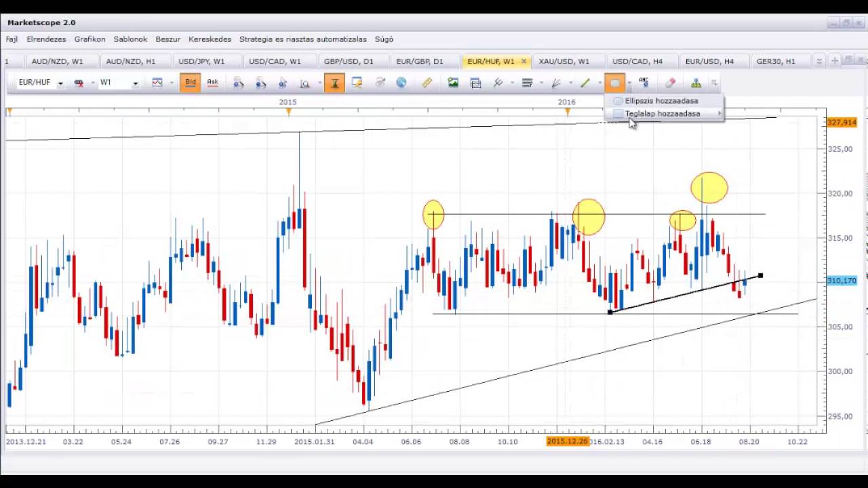Screen dimensions: 868x488
Task: Click the horizontal lines tool icon
Action: click(x=527, y=83)
